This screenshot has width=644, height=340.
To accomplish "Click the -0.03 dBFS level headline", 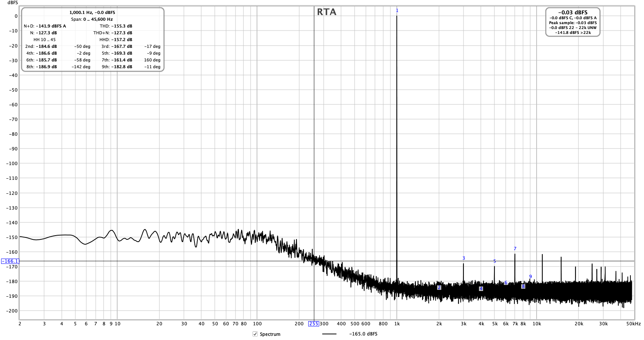I will pyautogui.click(x=573, y=12).
